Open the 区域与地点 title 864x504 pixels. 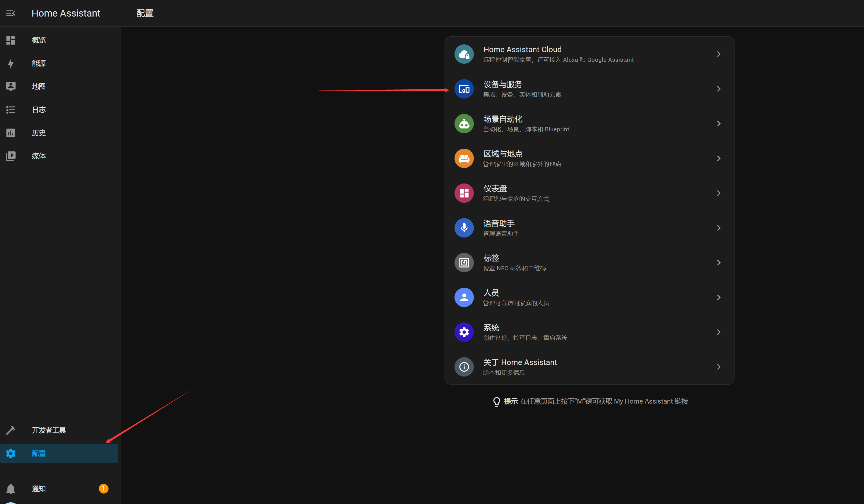[x=503, y=154]
